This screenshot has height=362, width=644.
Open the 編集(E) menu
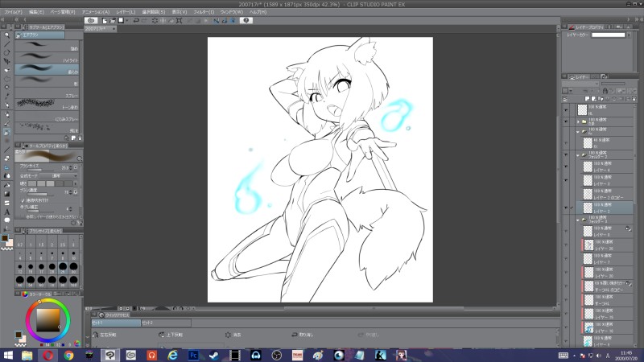pyautogui.click(x=36, y=12)
